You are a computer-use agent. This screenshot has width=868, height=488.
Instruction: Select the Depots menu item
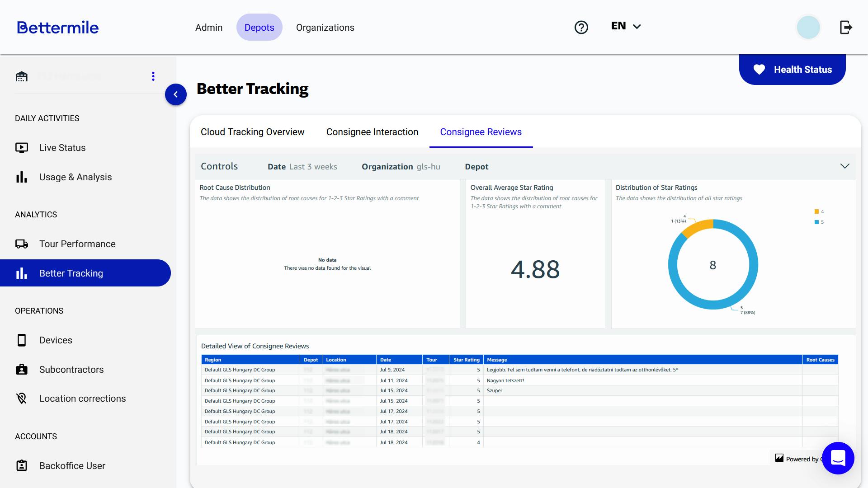(259, 28)
